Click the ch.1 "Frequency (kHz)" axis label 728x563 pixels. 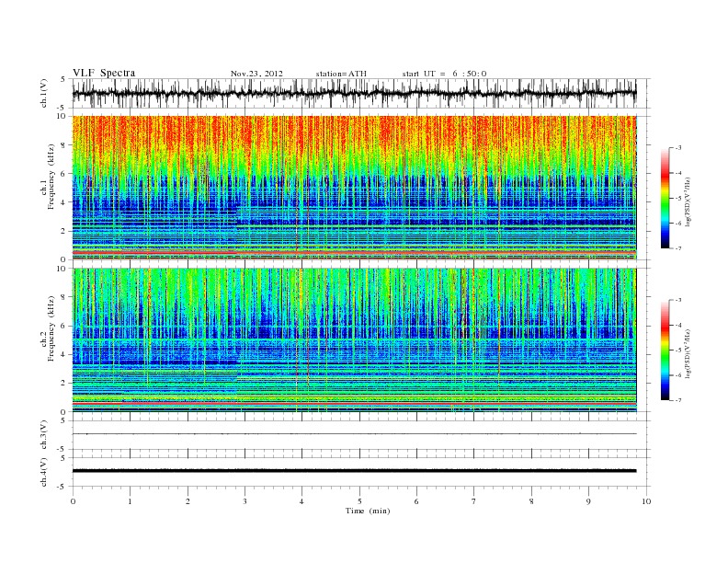coord(51,177)
